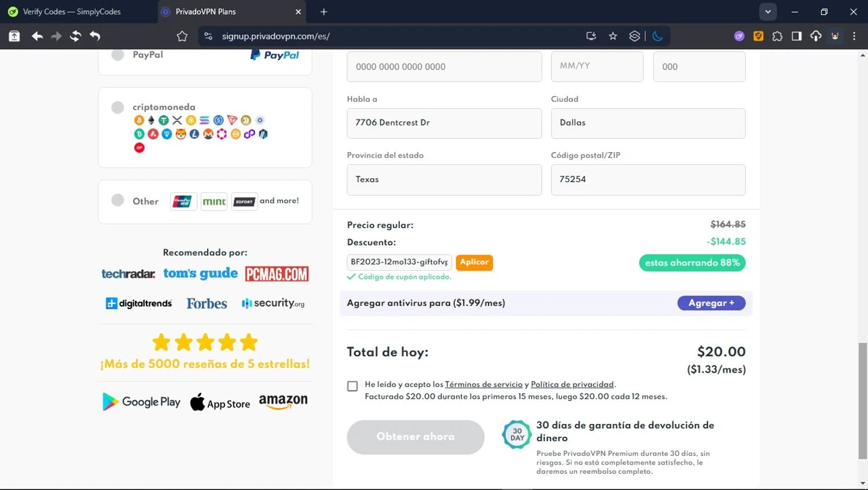Image resolution: width=868 pixels, height=490 pixels.
Task: Click the mint payment logo
Action: [x=214, y=201]
